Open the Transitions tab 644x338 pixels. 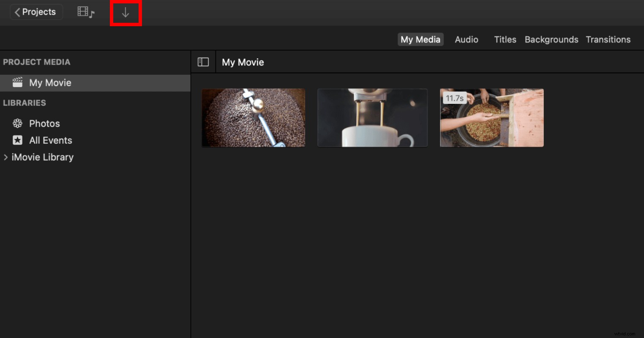[x=608, y=39]
